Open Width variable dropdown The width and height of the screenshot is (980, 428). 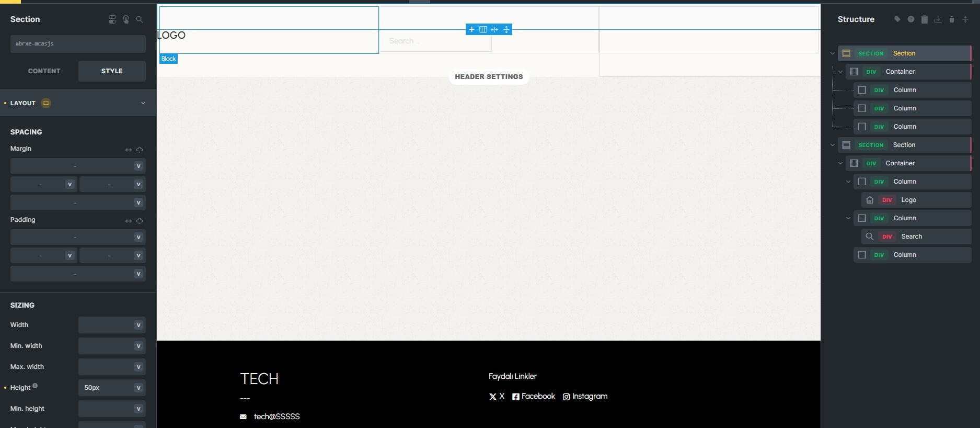(x=139, y=325)
